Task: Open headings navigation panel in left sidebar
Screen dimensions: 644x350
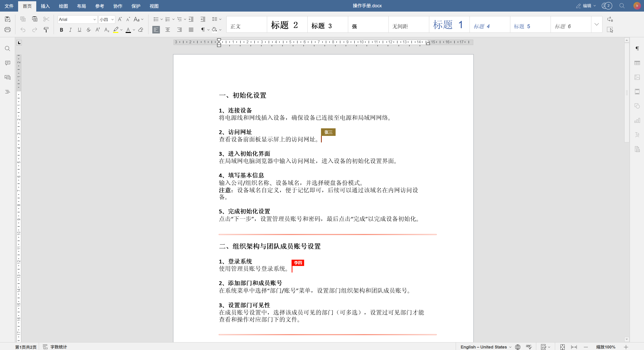Action: pos(8,92)
